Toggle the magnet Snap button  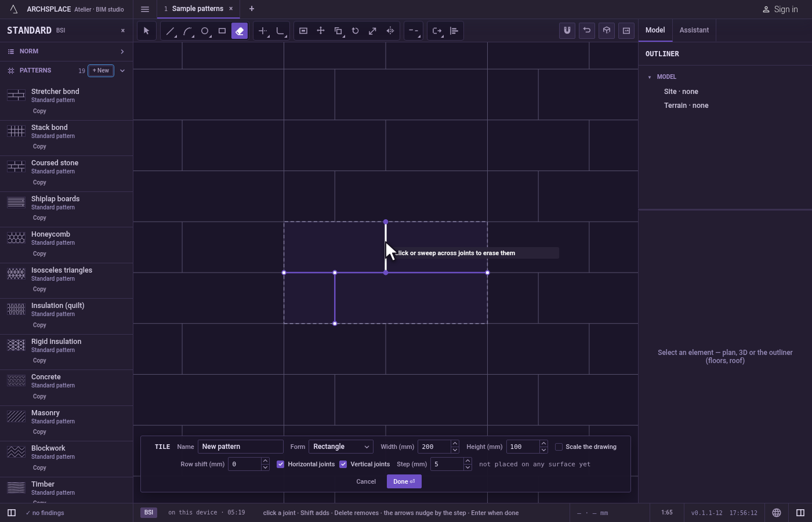click(567, 31)
